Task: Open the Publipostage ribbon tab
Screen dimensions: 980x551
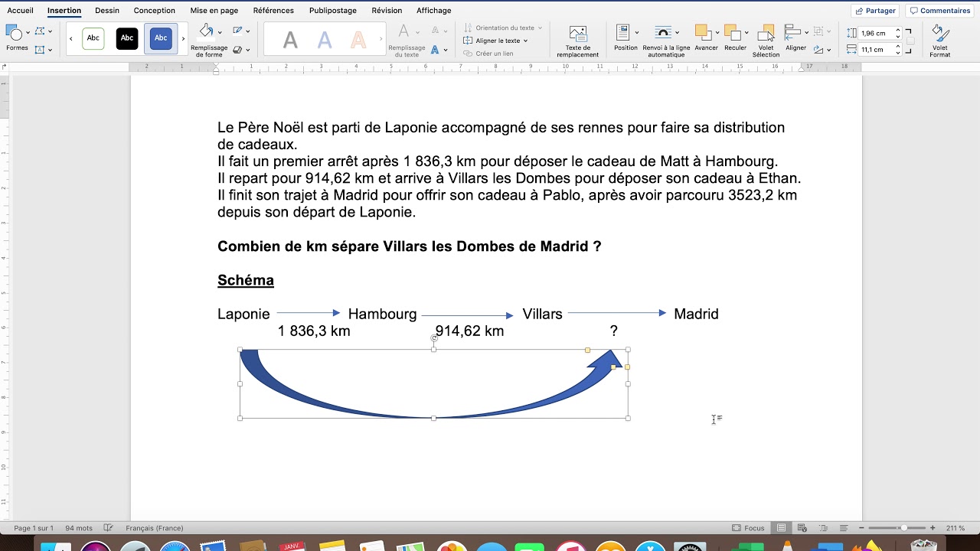Action: [333, 11]
